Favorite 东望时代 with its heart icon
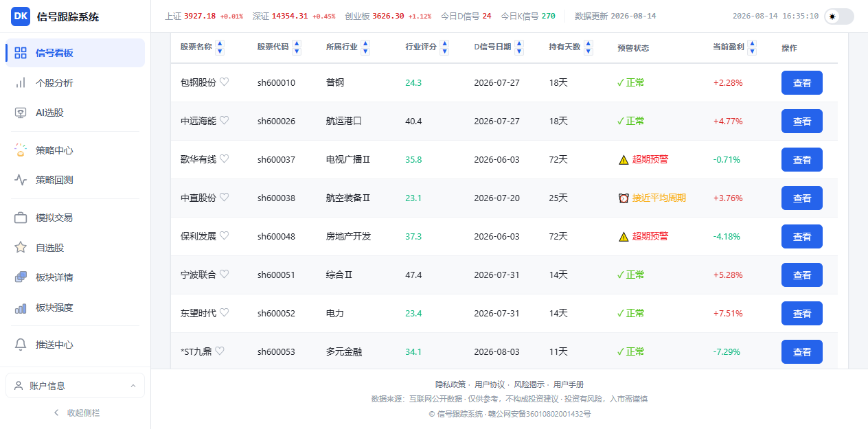The image size is (868, 429). 224,313
